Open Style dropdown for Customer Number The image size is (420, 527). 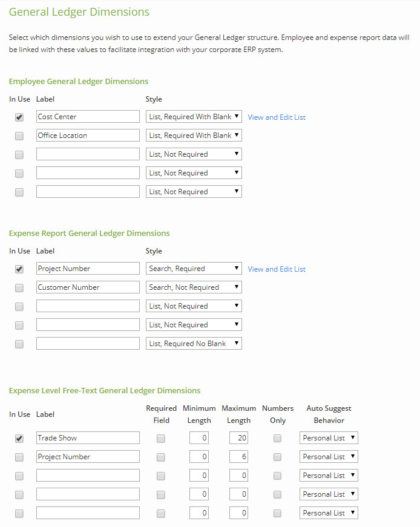[x=194, y=287]
